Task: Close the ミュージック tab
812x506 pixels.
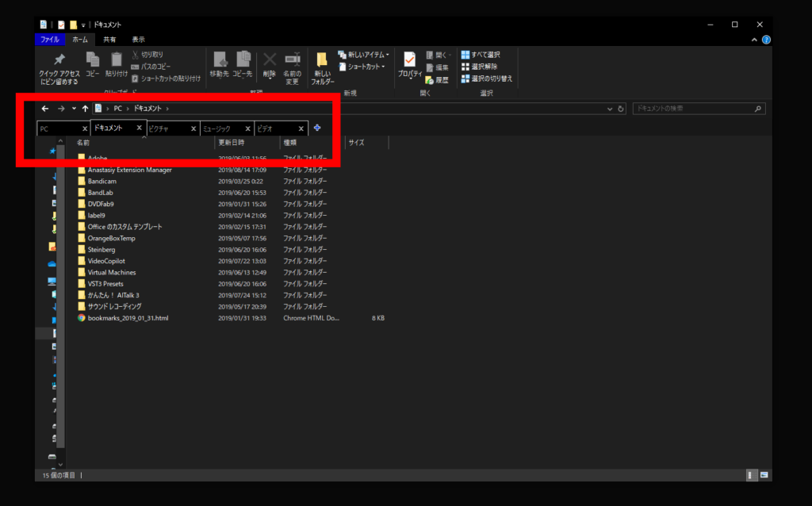Action: (x=247, y=128)
